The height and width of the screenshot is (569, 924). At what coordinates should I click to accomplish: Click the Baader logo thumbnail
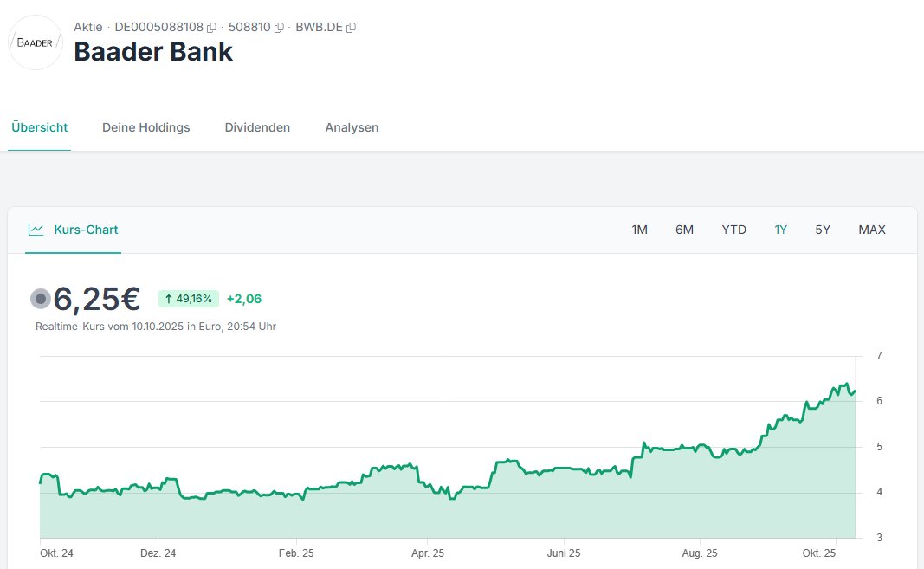point(36,42)
